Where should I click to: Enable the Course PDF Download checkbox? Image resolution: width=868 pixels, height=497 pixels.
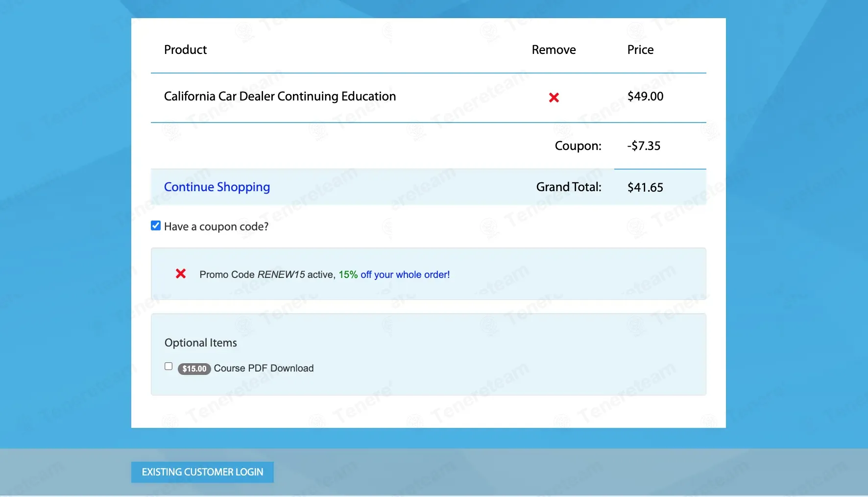pyautogui.click(x=169, y=367)
